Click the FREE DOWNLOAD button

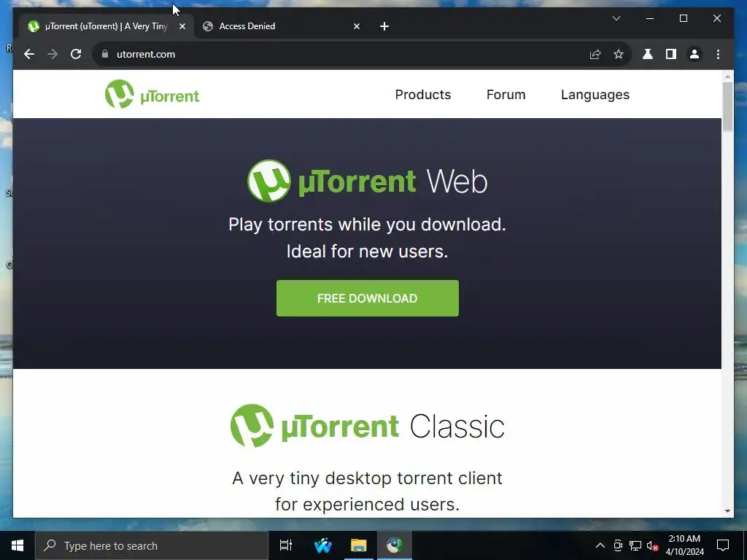tap(368, 298)
